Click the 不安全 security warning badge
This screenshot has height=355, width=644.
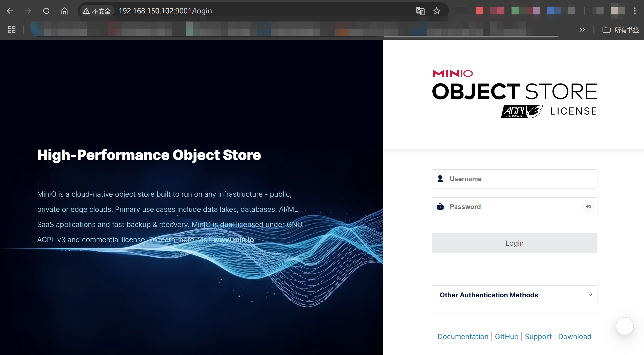coord(97,11)
